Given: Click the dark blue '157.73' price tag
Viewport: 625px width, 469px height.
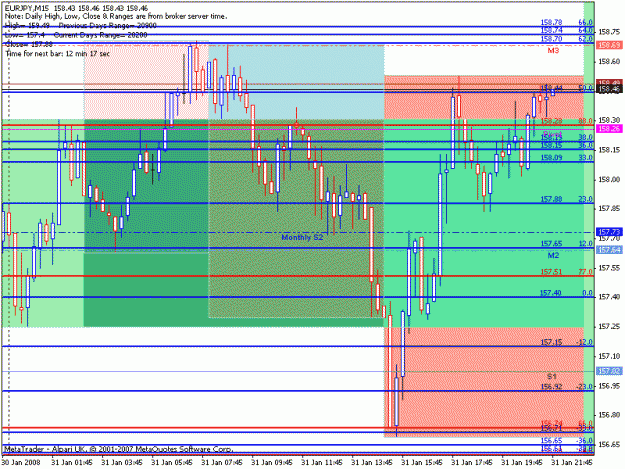Looking at the screenshot, I should tap(609, 232).
